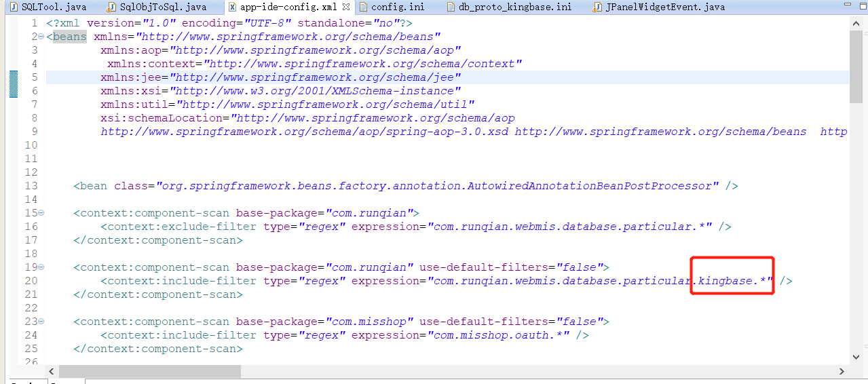Image resolution: width=868 pixels, height=384 pixels.
Task: Click the xmlns:context attribute name
Action: [x=152, y=64]
